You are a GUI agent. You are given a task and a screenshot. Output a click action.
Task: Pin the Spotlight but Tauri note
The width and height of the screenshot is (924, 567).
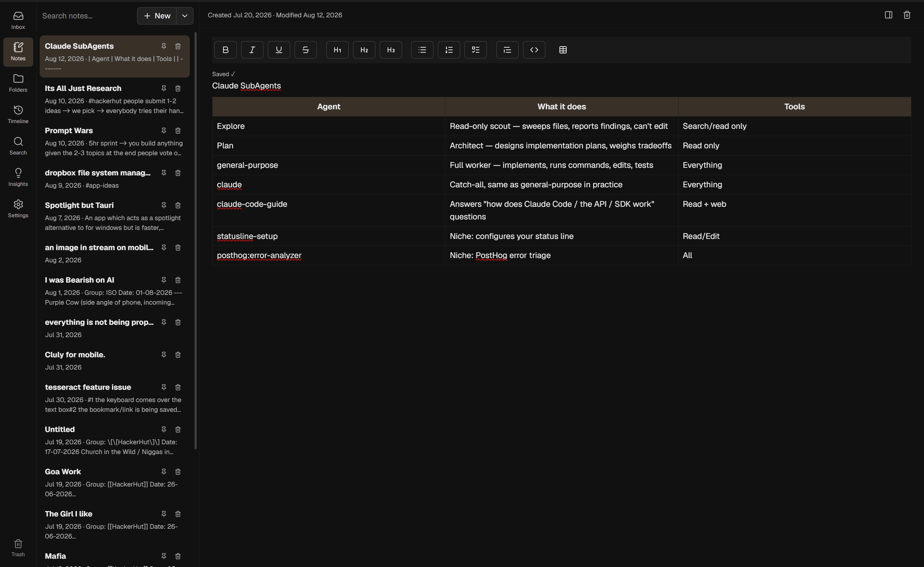point(164,205)
